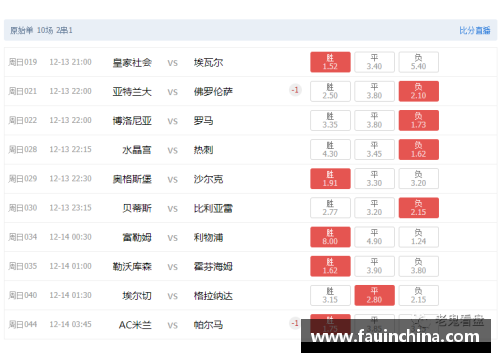
Task: Click kickoff time 12-14 00:30
Action: tap(70, 237)
